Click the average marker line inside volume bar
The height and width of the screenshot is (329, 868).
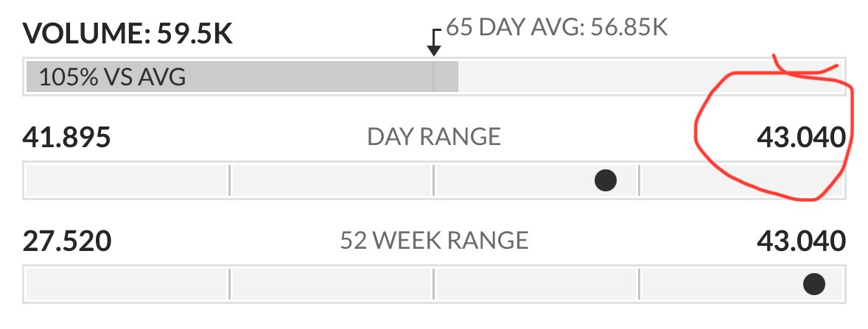click(x=434, y=77)
